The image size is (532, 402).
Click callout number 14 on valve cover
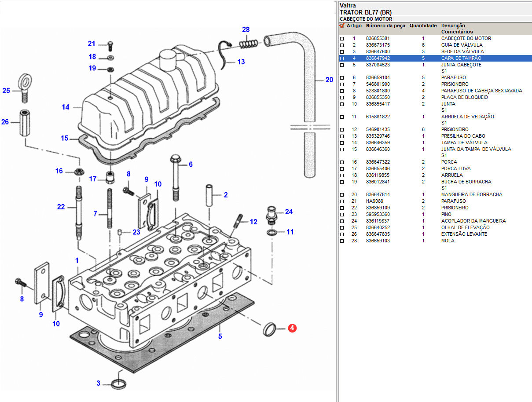(x=66, y=107)
